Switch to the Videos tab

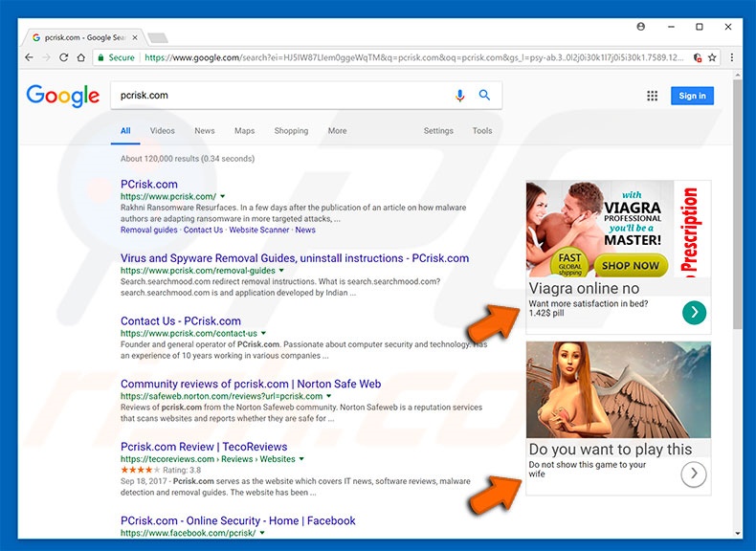(162, 131)
